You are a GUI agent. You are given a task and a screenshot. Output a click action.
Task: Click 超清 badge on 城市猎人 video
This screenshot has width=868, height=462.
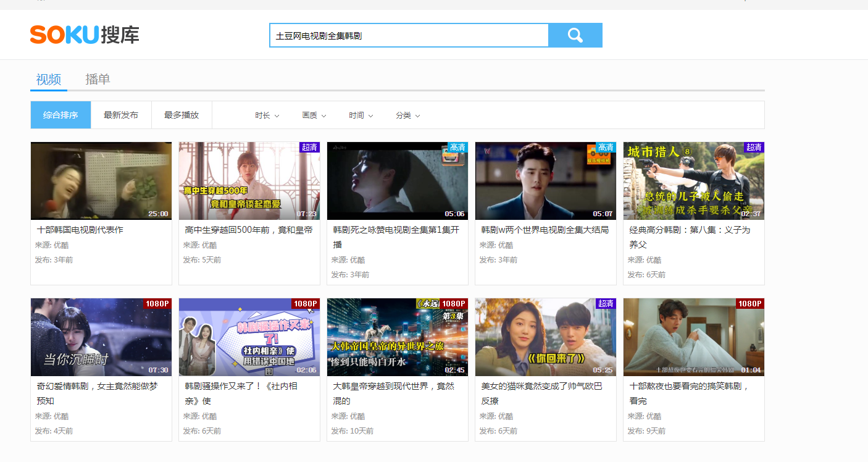tap(754, 147)
